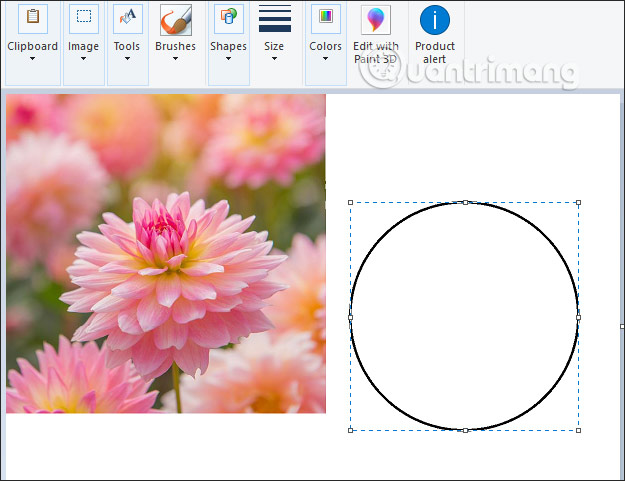This screenshot has width=625, height=481.
Task: Click inside the drawn circle shape
Action: pyautogui.click(x=464, y=316)
